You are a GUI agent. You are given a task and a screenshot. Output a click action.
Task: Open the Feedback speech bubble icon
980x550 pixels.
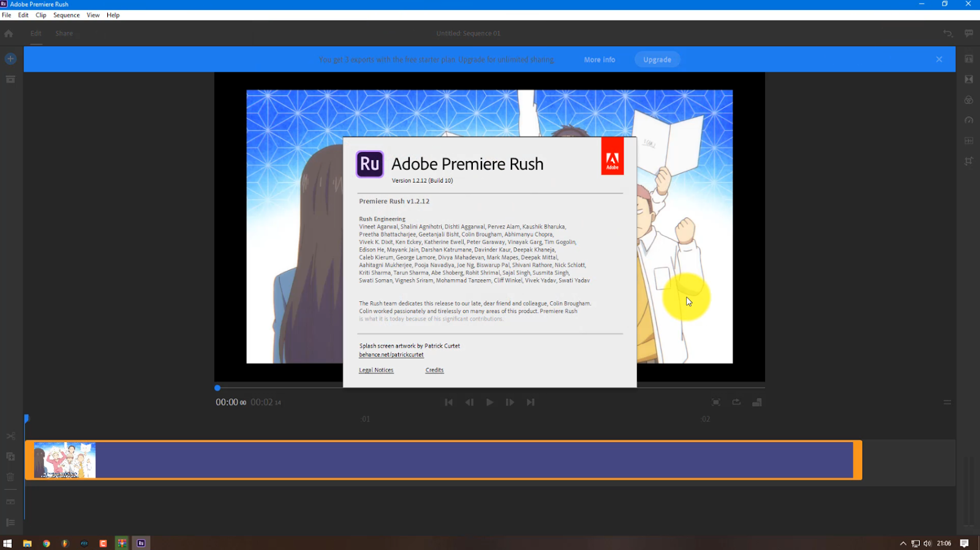(969, 34)
